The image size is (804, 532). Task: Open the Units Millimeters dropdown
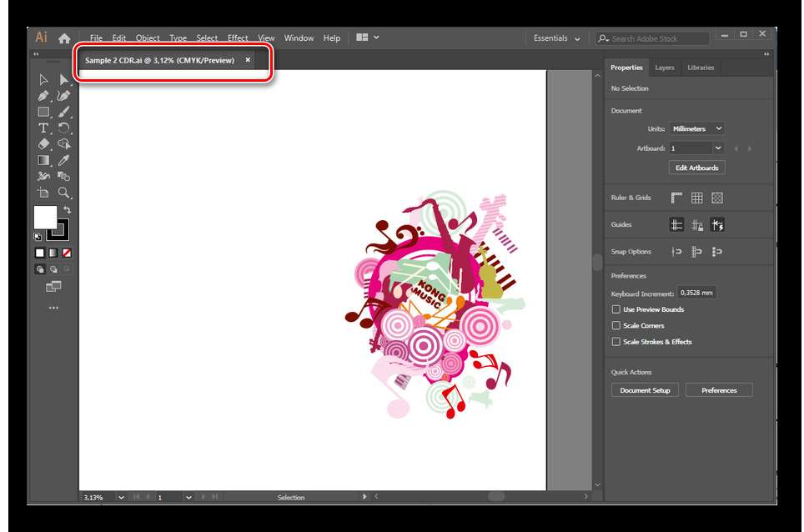click(696, 129)
